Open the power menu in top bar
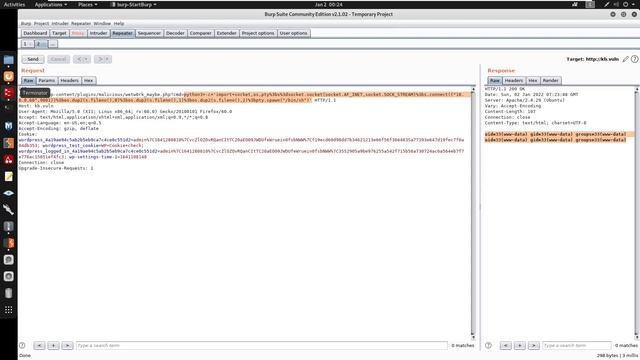Viewport: 640px width, 360px height. pos(628,4)
